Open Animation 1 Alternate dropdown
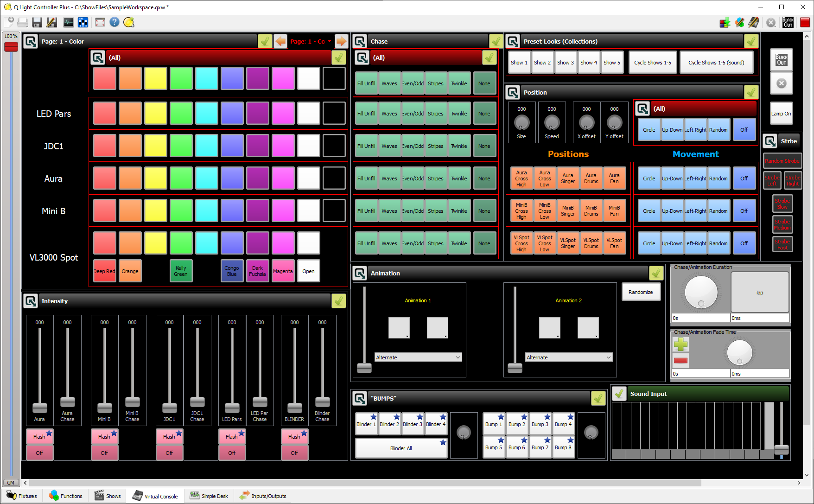This screenshot has width=814, height=504. click(418, 357)
